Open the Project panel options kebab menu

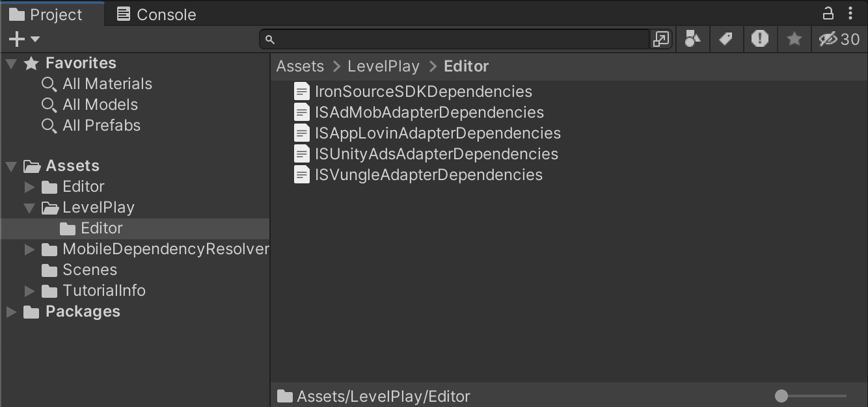pos(850,13)
